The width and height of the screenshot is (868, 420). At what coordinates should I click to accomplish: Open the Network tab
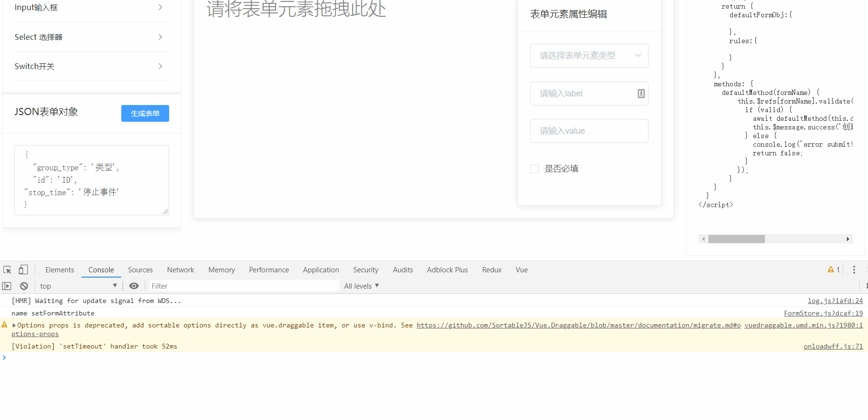pyautogui.click(x=181, y=270)
